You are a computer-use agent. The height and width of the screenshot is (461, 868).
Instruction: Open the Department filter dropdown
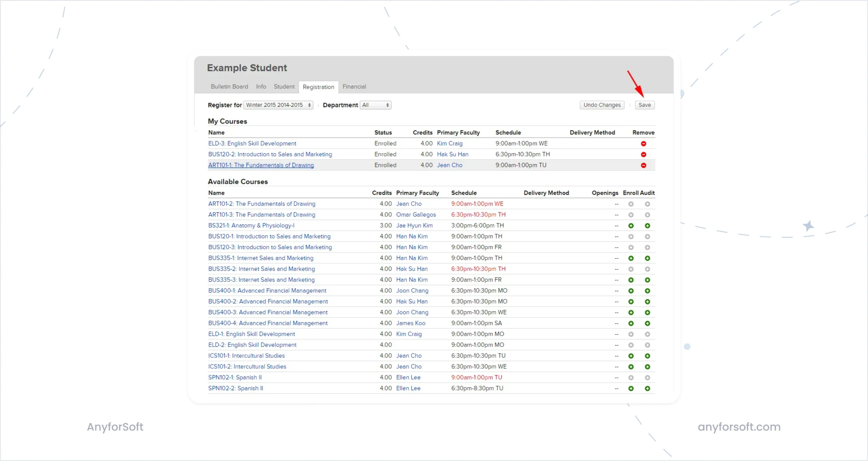pos(375,105)
